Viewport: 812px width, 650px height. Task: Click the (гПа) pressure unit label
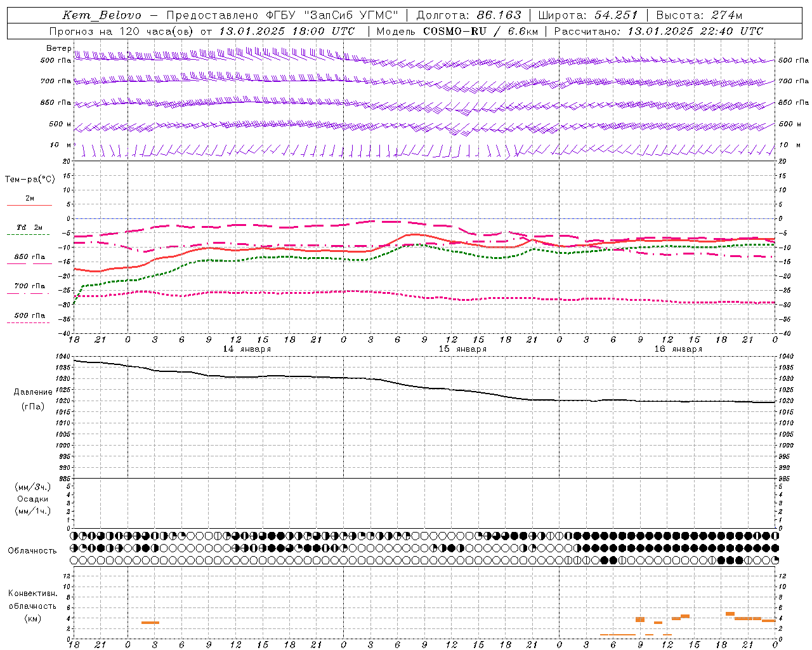coord(33,406)
